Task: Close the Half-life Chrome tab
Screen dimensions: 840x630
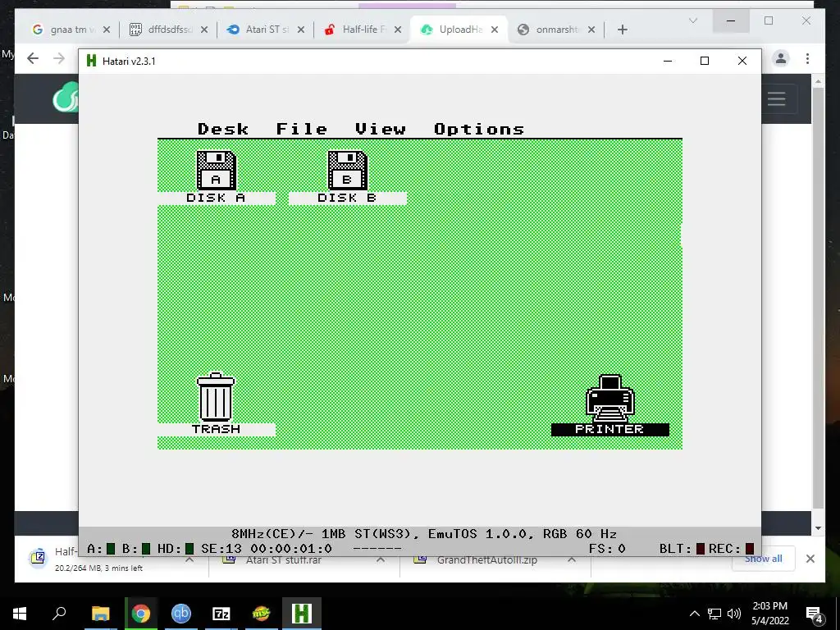Action: point(398,30)
